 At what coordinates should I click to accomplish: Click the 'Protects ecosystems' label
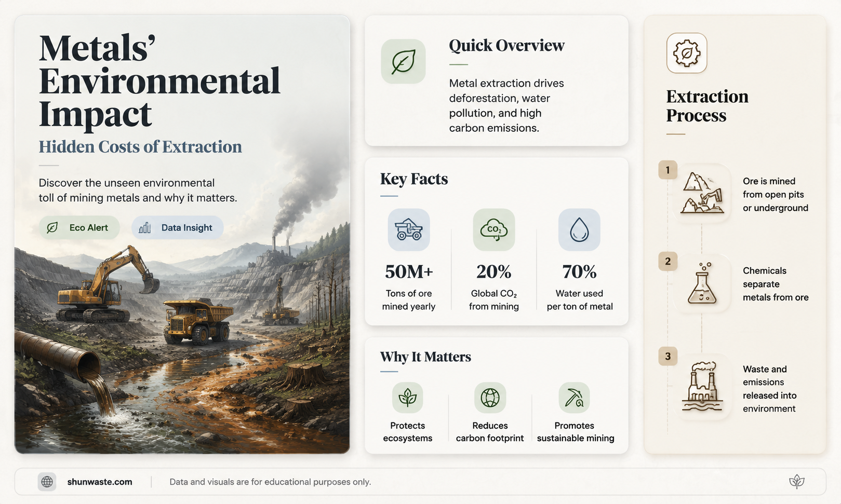point(408,432)
